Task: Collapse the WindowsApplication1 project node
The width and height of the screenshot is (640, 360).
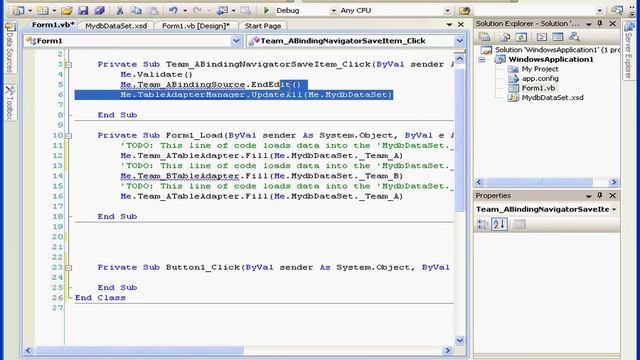Action: tap(482, 60)
